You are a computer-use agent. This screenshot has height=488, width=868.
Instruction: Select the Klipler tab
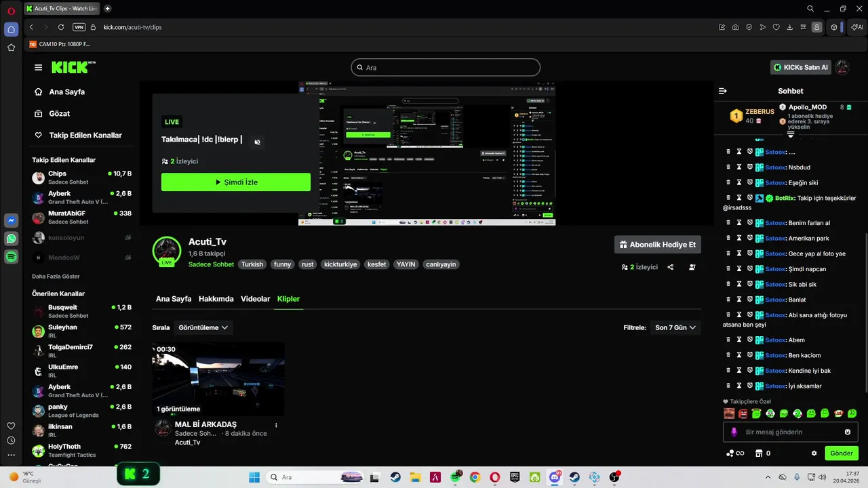click(288, 299)
